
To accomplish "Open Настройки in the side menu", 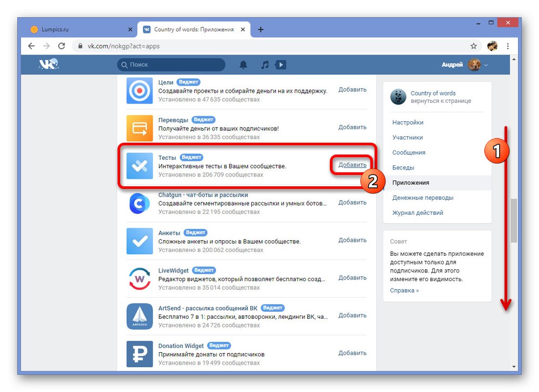I will coord(407,123).
